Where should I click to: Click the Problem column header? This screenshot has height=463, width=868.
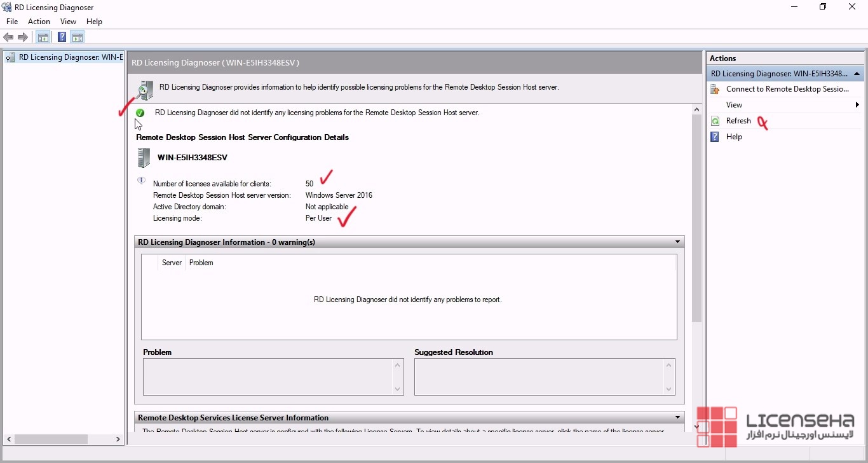201,263
